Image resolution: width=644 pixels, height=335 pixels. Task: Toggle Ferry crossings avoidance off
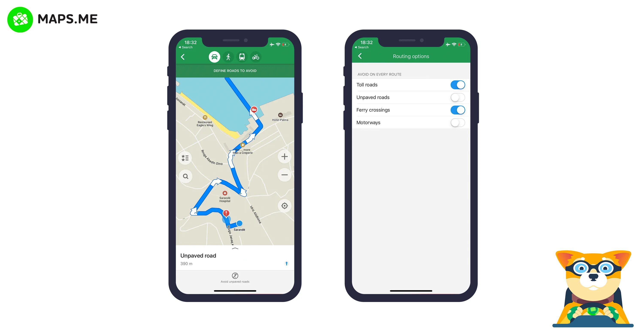coord(457,110)
